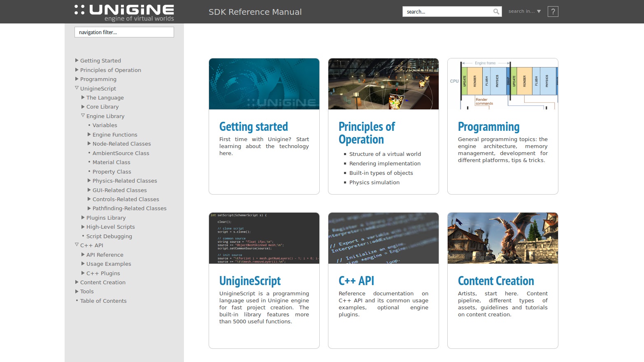The width and height of the screenshot is (644, 362).
Task: Click the Getting started thumbnail image
Action: click(264, 84)
